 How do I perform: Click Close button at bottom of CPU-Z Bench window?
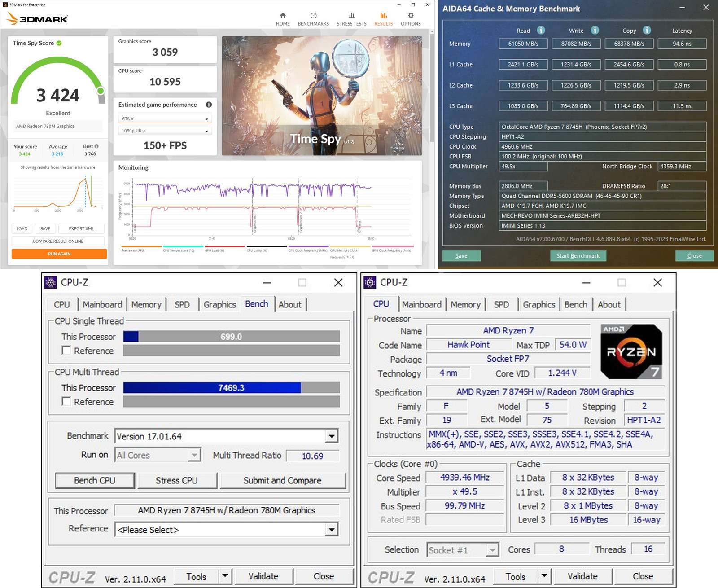tap(324, 576)
